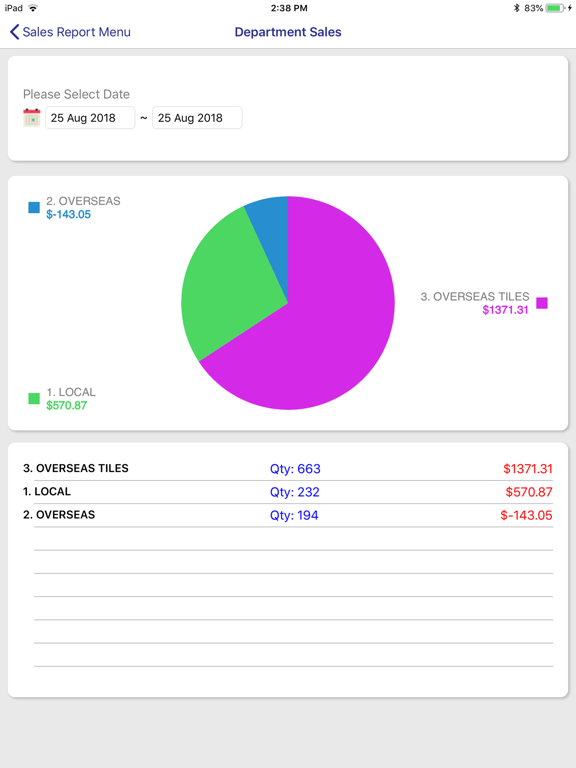Click the 3. OVERSEAS TILES legend label
576x768 pixels.
[475, 297]
